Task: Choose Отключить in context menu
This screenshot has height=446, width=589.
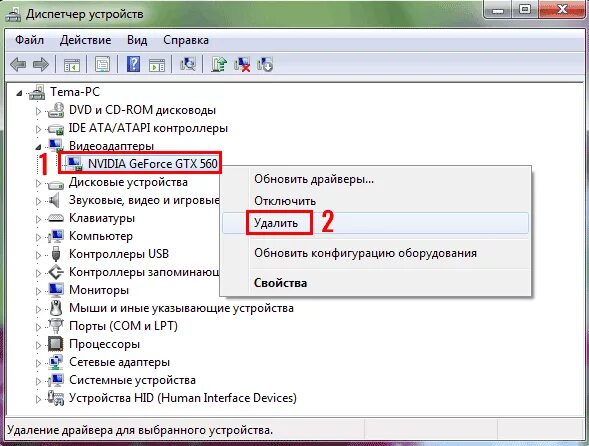Action: [376, 201]
